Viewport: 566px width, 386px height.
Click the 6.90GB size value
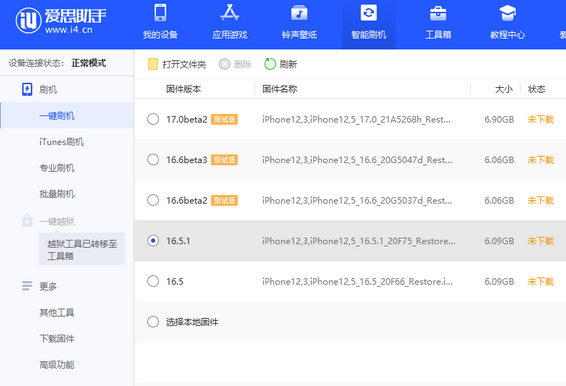click(499, 119)
